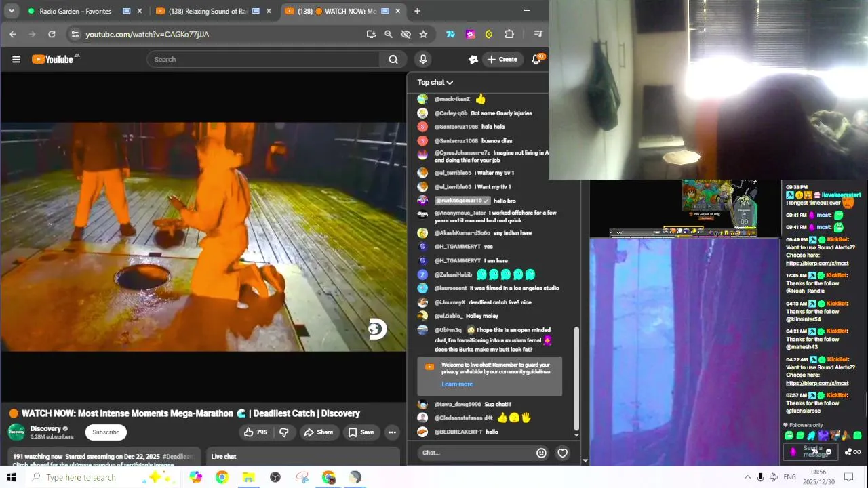The width and height of the screenshot is (868, 488).
Task: Click the live chat scrollbar
Action: pyautogui.click(x=576, y=378)
